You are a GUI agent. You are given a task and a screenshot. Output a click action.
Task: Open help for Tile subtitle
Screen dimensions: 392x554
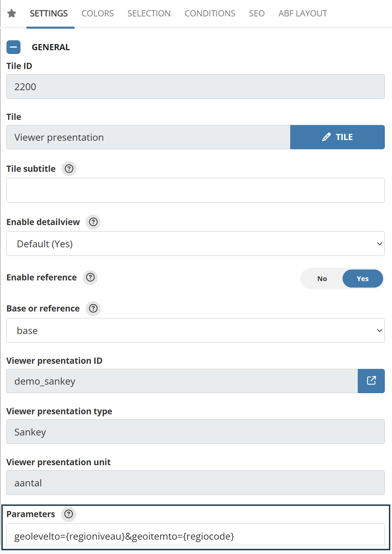coord(69,169)
